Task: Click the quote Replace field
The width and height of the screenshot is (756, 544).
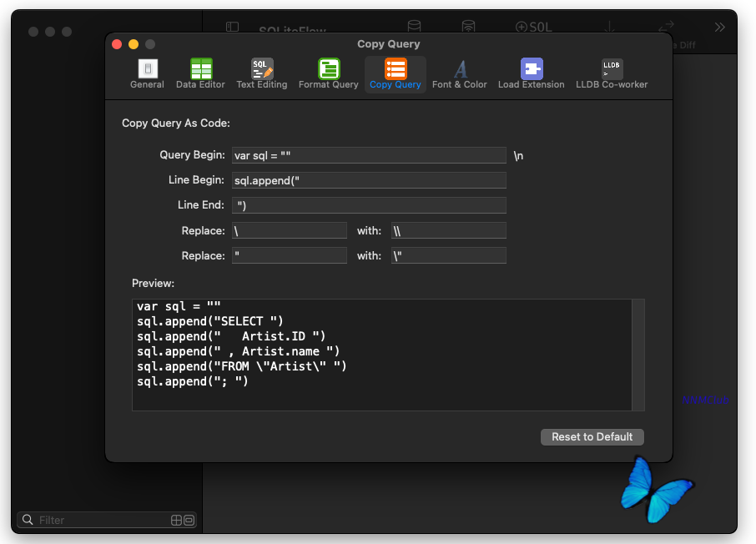Action: (290, 255)
